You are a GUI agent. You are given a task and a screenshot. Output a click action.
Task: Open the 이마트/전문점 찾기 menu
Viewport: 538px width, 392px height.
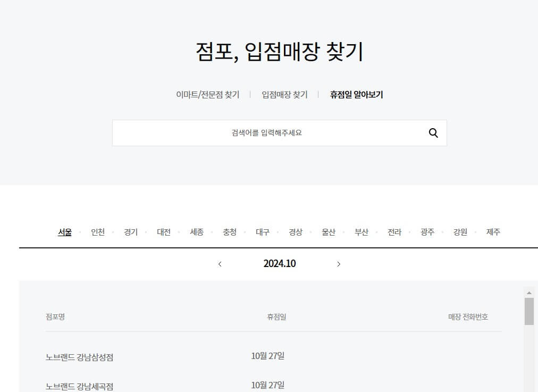pos(207,94)
